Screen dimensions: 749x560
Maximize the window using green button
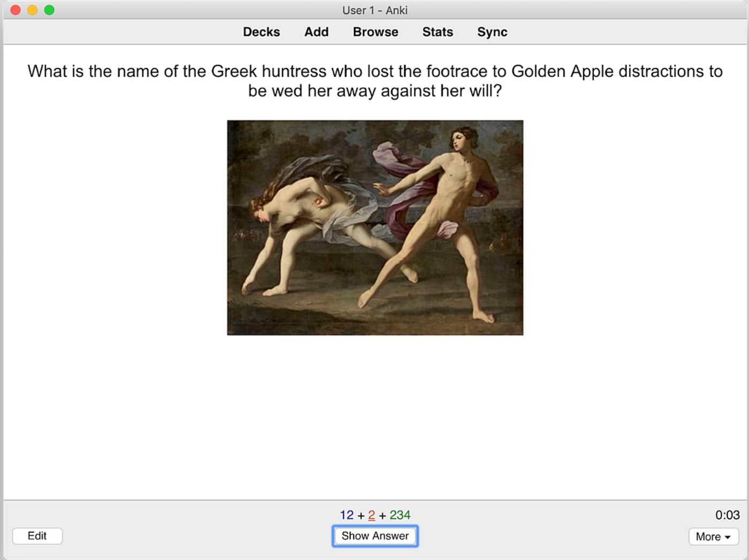click(49, 10)
